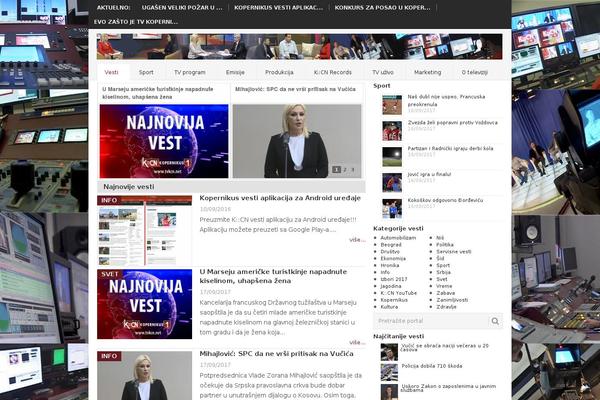Open the K::CN Records tab
Viewport: 600px width, 400px height.
(x=333, y=72)
